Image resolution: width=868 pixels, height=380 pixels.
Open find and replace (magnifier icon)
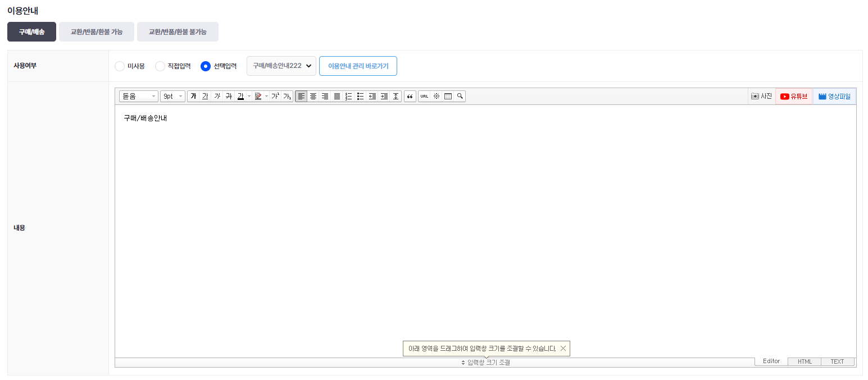click(x=460, y=96)
